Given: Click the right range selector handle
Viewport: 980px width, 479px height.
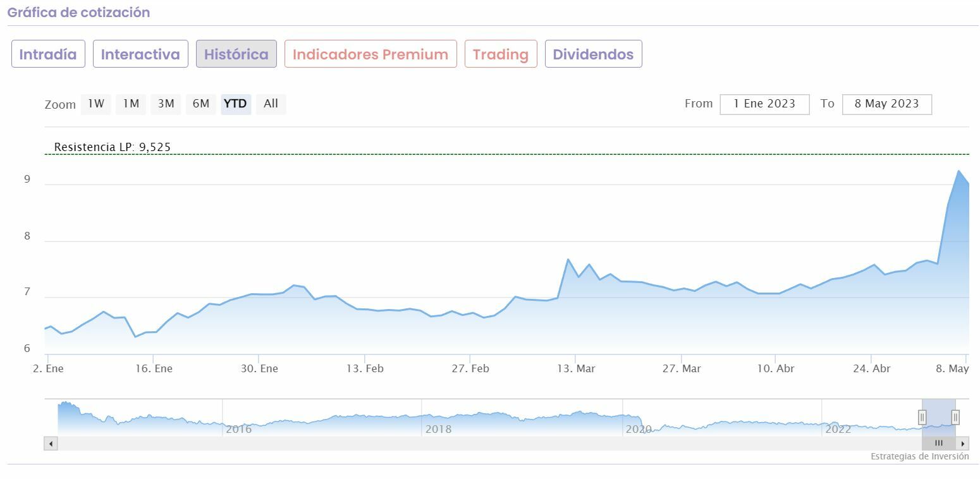Looking at the screenshot, I should pos(955,417).
